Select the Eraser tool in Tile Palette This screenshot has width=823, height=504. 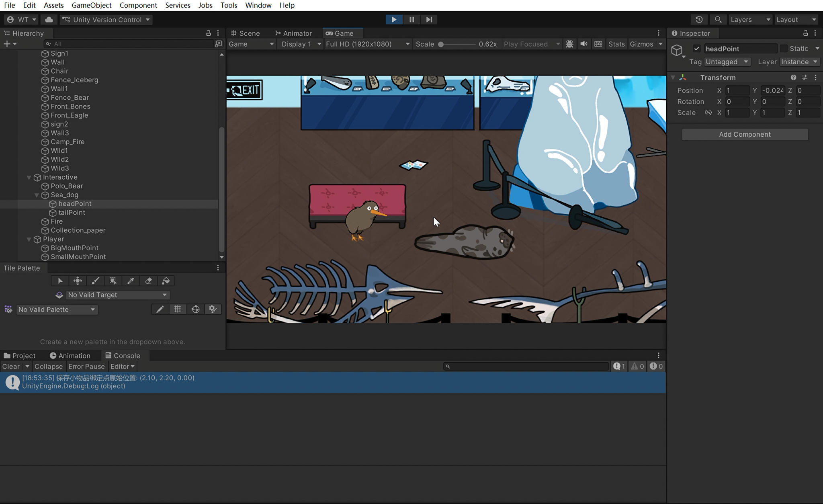tap(148, 281)
